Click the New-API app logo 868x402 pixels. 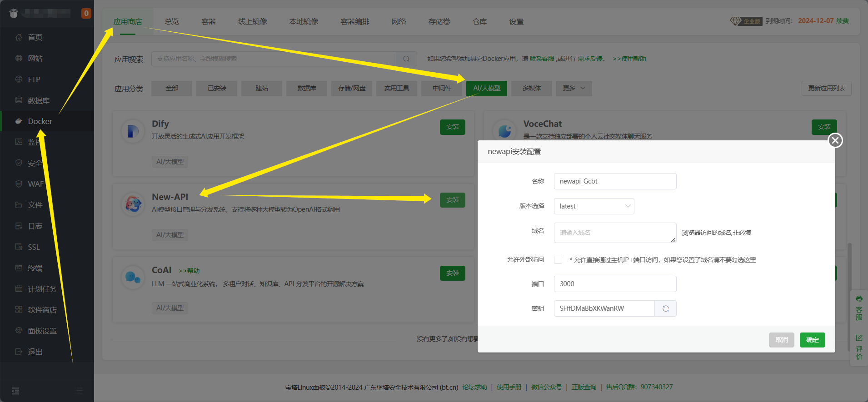click(133, 204)
